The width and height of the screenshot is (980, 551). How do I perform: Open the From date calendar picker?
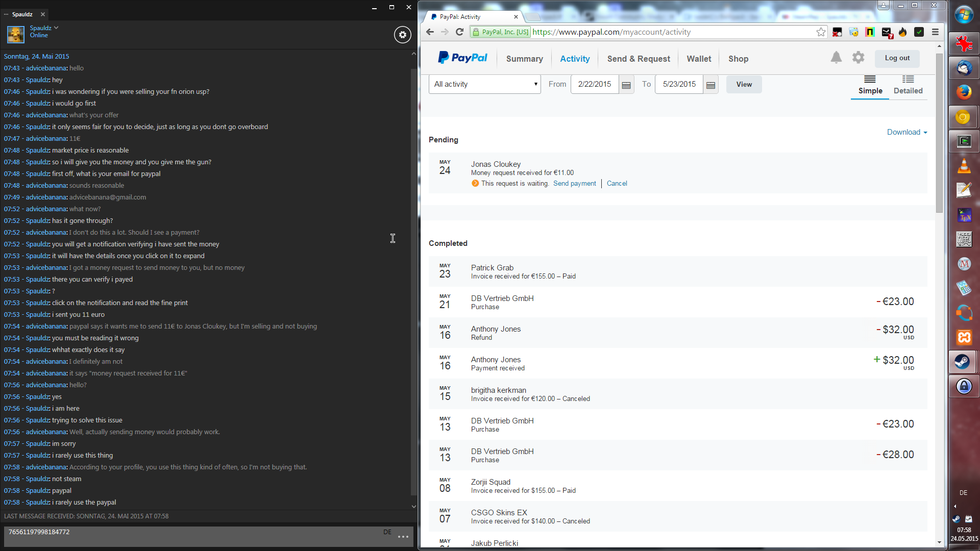[x=626, y=85]
